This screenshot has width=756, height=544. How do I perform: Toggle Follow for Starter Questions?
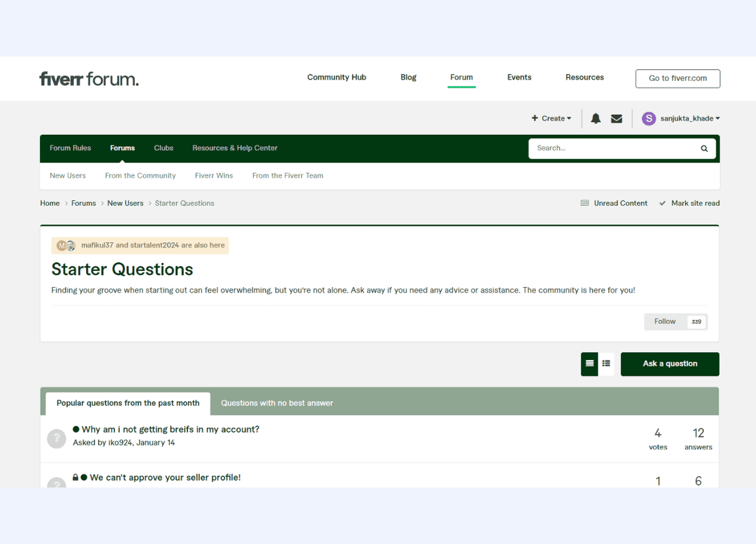[665, 322]
